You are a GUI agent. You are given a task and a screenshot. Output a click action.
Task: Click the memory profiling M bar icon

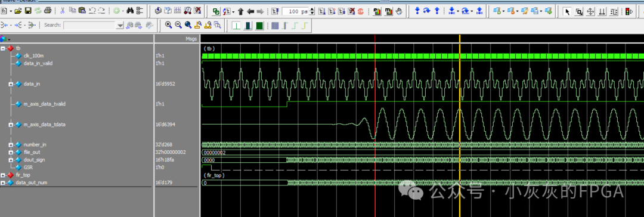coord(389,11)
